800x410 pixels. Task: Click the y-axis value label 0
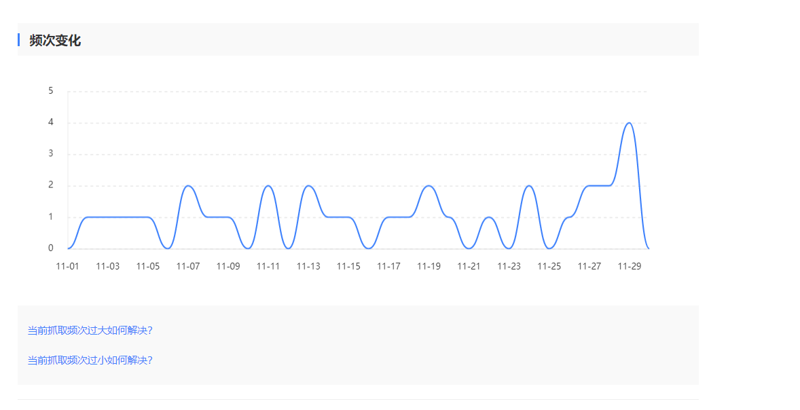tap(51, 248)
